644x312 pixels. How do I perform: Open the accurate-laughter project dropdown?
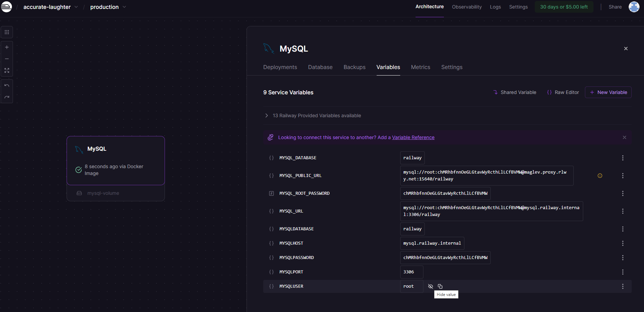[x=51, y=7]
